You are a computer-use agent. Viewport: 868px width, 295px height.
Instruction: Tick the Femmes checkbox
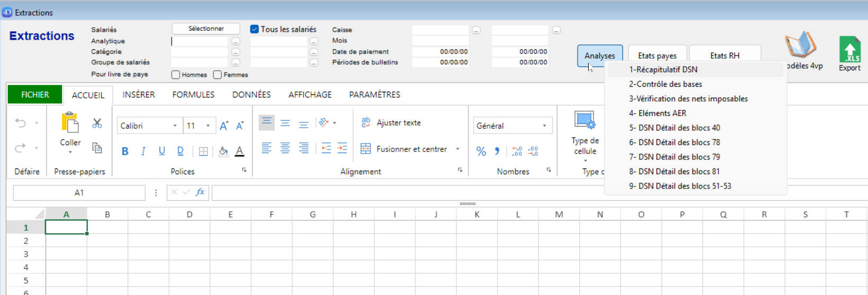pos(217,75)
